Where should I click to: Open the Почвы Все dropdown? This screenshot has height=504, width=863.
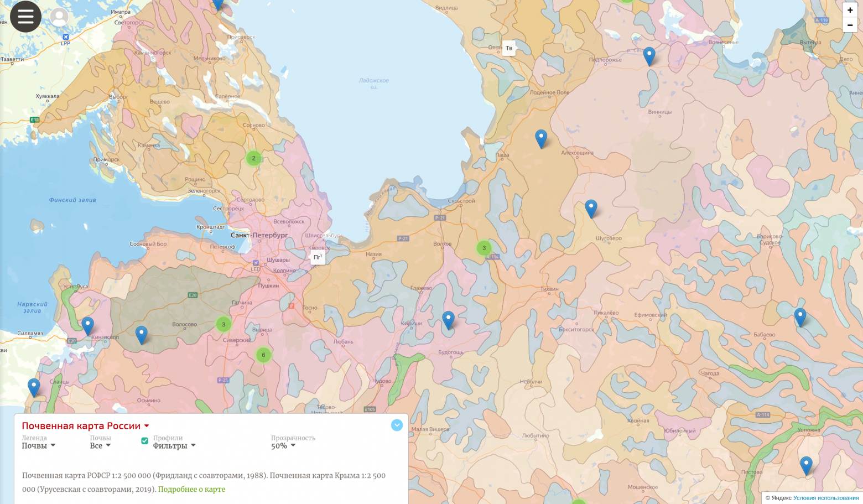pos(100,446)
